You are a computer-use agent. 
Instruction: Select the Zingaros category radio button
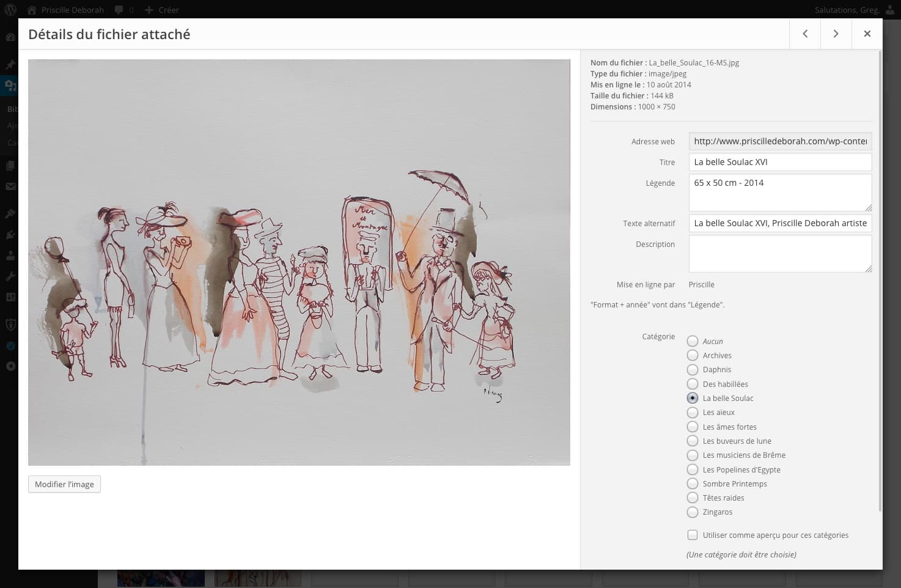point(693,512)
